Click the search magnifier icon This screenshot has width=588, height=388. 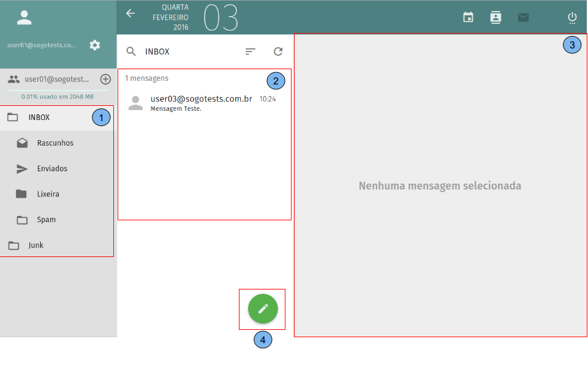click(131, 52)
